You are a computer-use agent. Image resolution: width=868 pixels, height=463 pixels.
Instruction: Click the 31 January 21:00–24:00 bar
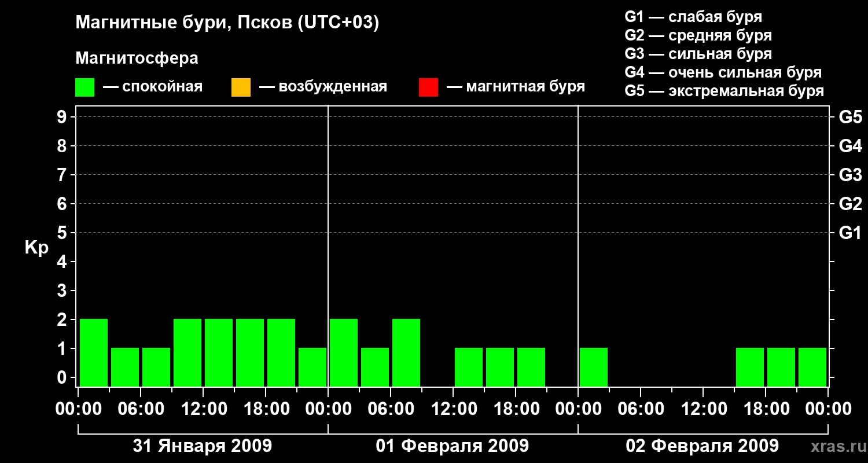click(312, 367)
